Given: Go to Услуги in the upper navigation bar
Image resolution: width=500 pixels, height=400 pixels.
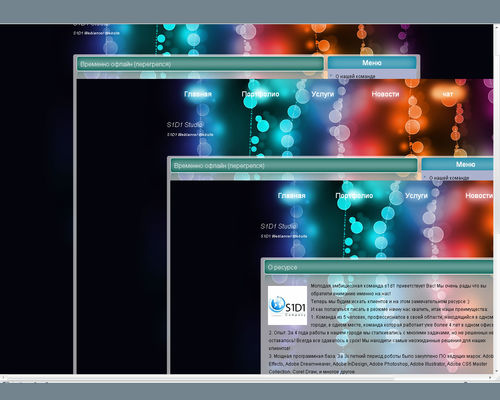Looking at the screenshot, I should pos(323,94).
